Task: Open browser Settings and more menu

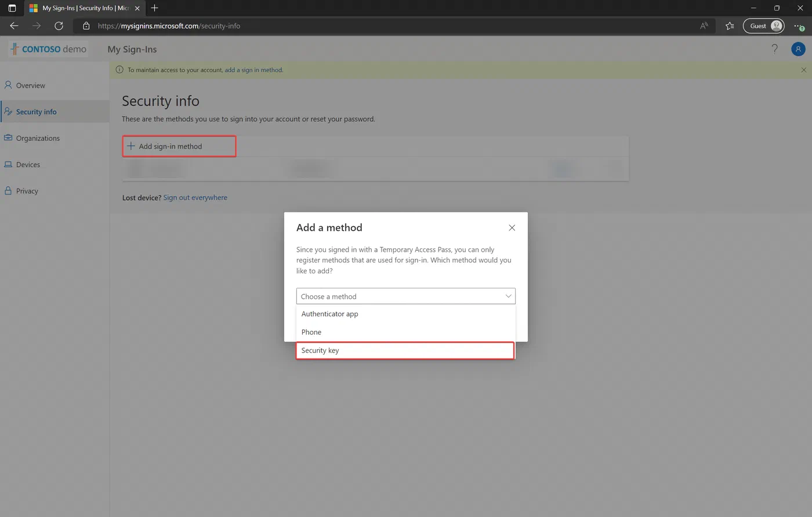Action: click(x=799, y=26)
